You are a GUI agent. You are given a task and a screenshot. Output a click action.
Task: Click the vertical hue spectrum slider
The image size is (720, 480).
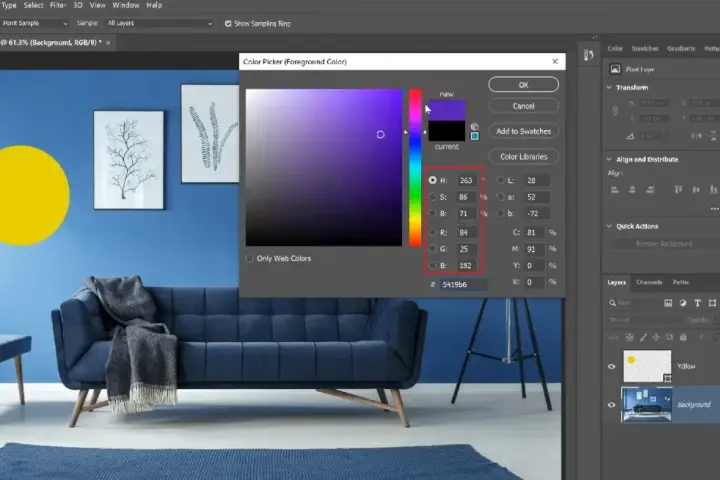pyautogui.click(x=415, y=167)
